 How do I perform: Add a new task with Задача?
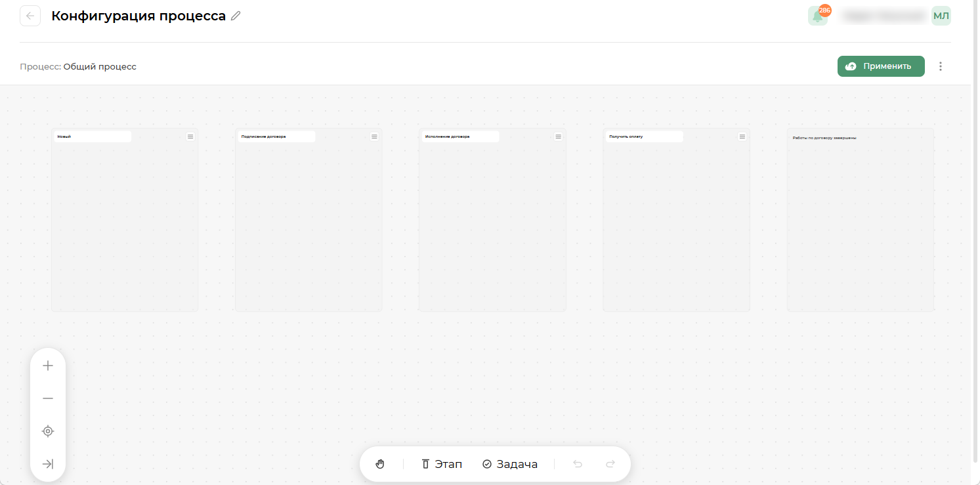(510, 464)
